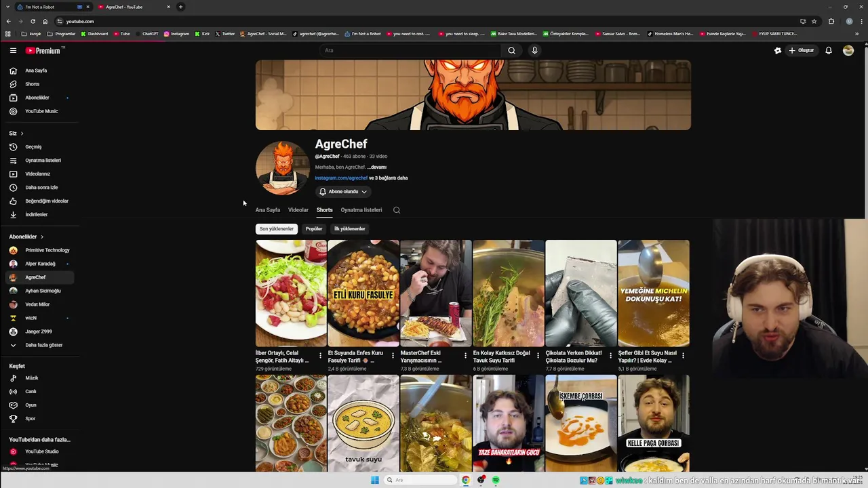Filter by Son yüklenenler chip
This screenshot has width=868, height=488.
[x=277, y=229]
